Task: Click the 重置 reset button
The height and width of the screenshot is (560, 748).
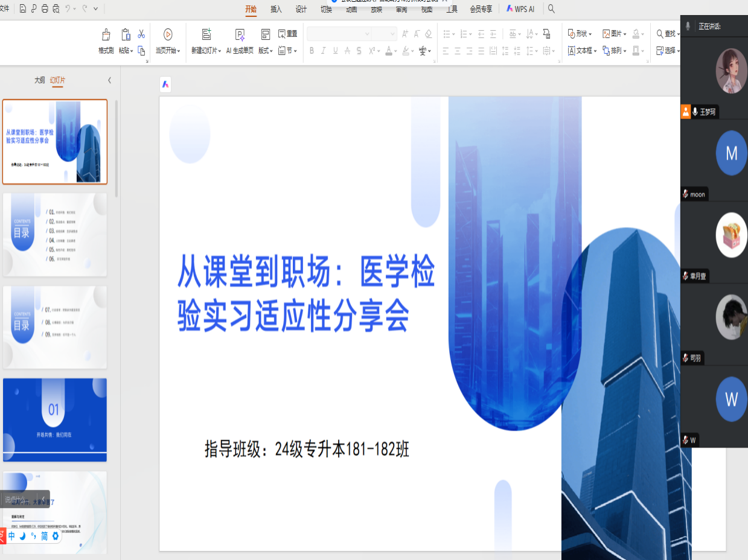Action: tap(287, 34)
